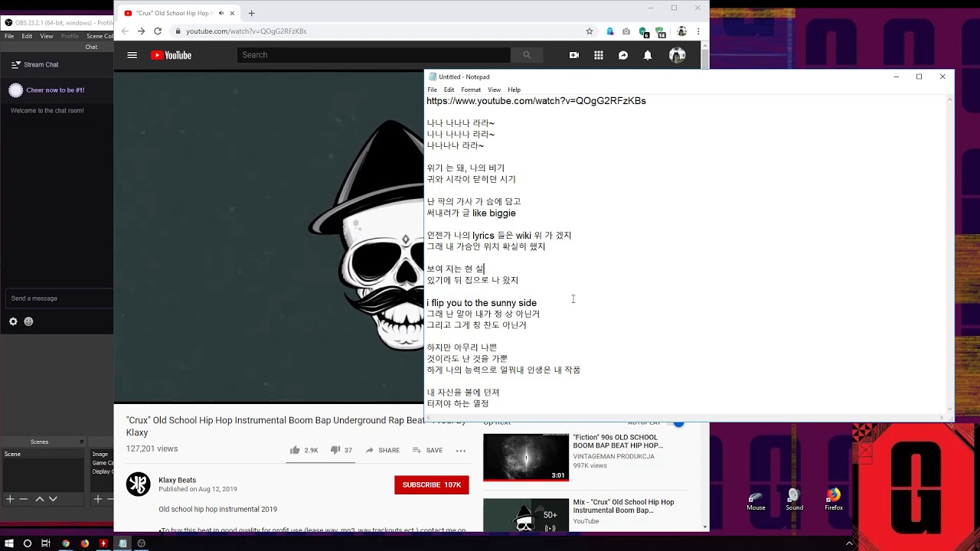Open the Sound desktop shortcut

click(x=794, y=500)
